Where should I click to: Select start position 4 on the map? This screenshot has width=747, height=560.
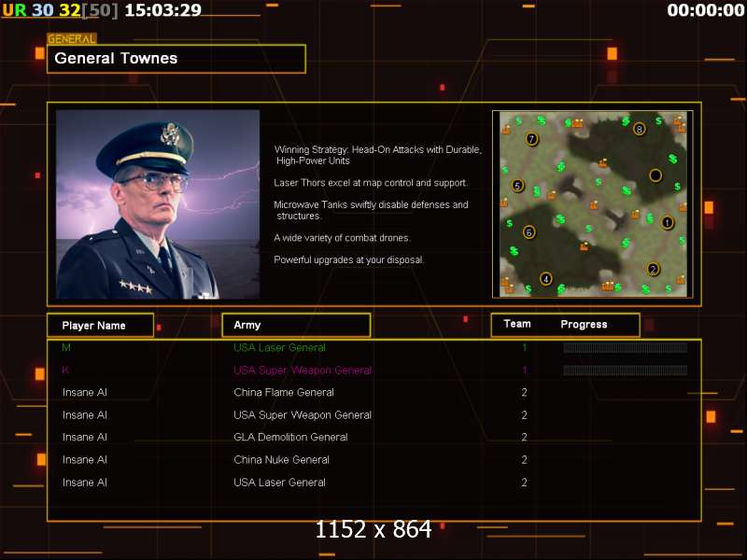tap(546, 279)
